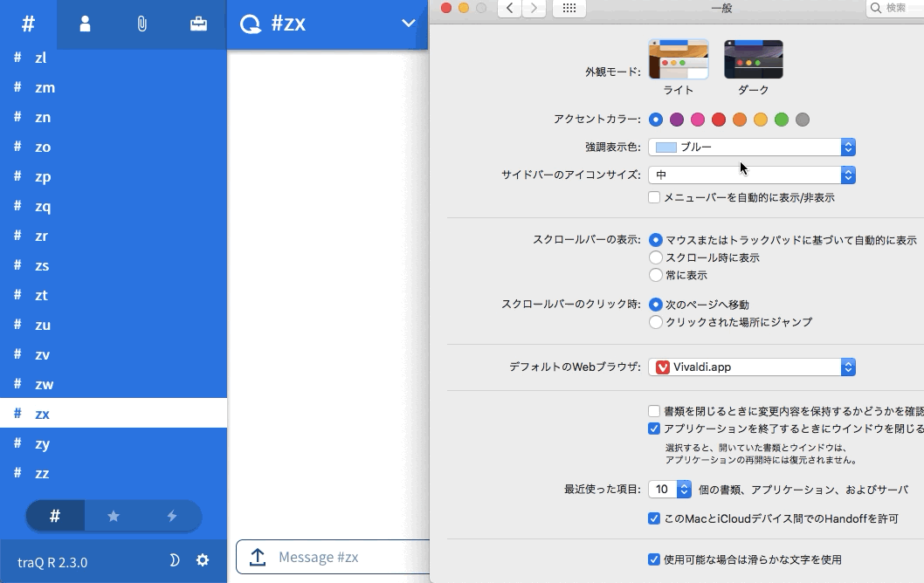This screenshot has height=583, width=924.
Task: Open the clips paperclip tab in traQ
Action: click(x=141, y=24)
